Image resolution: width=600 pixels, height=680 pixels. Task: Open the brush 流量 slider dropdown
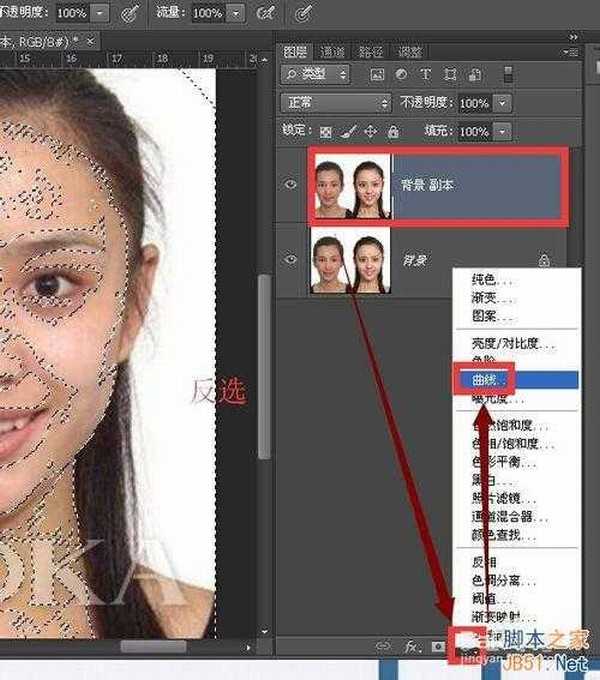click(x=235, y=14)
